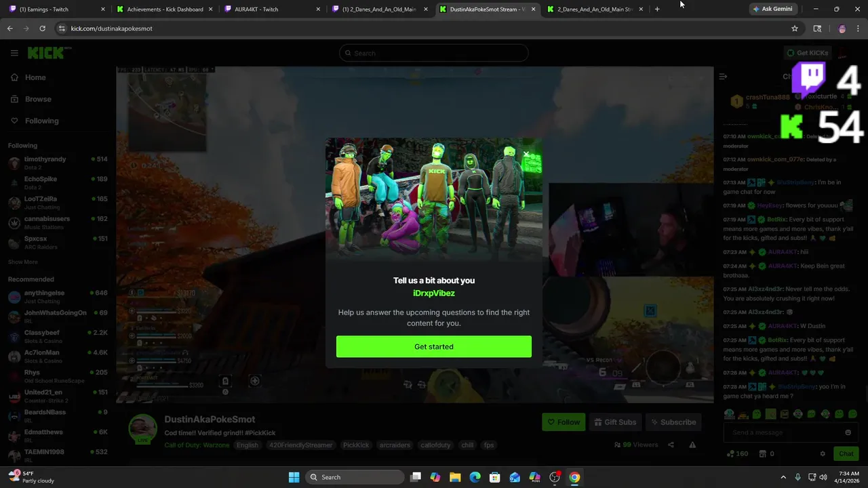Click Ask Gemini button
The height and width of the screenshot is (488, 868).
point(772,9)
